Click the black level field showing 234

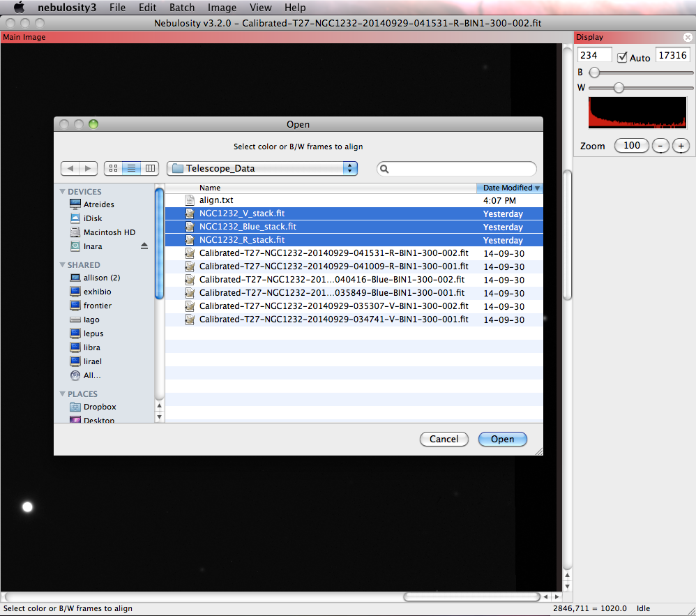pyautogui.click(x=595, y=56)
